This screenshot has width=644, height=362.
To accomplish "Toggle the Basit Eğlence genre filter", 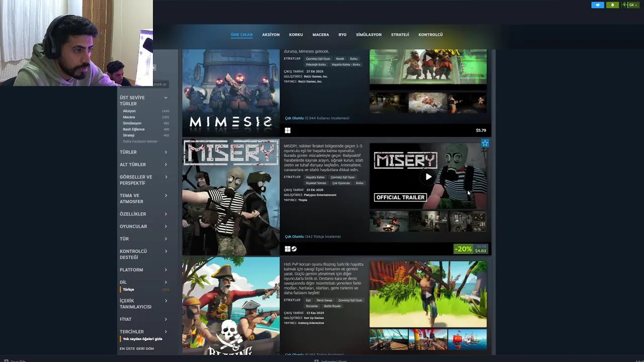I will (145, 129).
